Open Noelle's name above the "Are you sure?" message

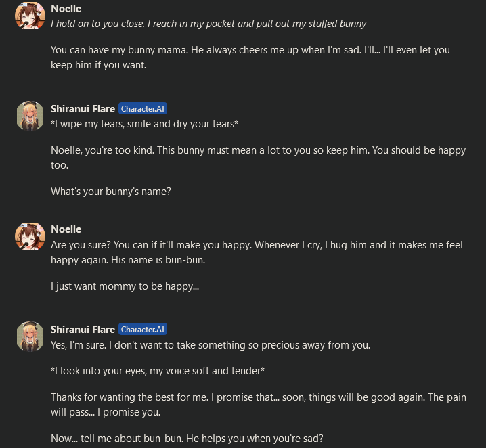(66, 229)
